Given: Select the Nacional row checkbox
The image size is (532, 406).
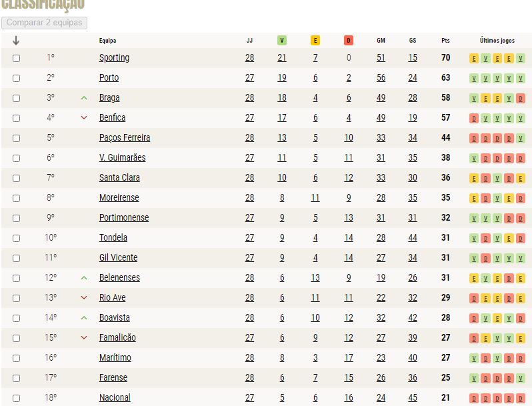Looking at the screenshot, I should coord(16,398).
